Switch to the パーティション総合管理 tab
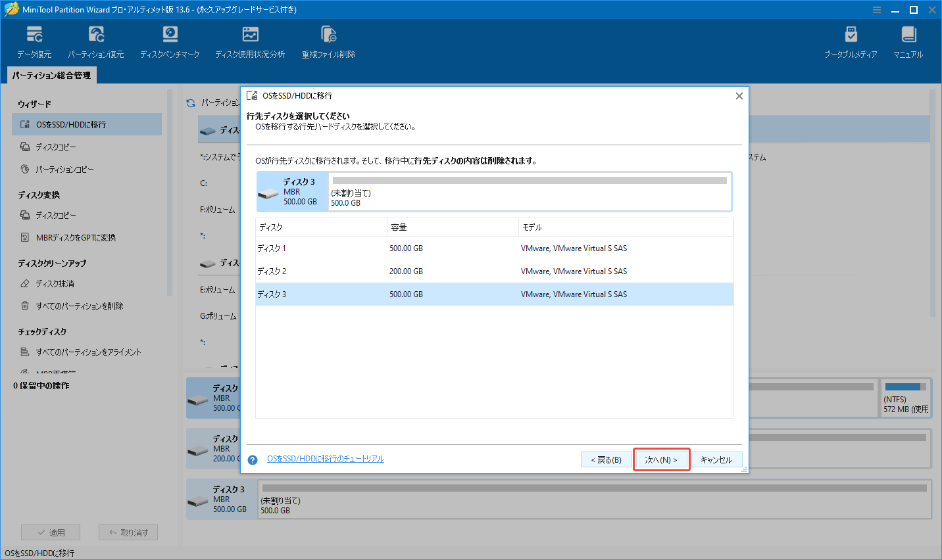 coord(51,75)
